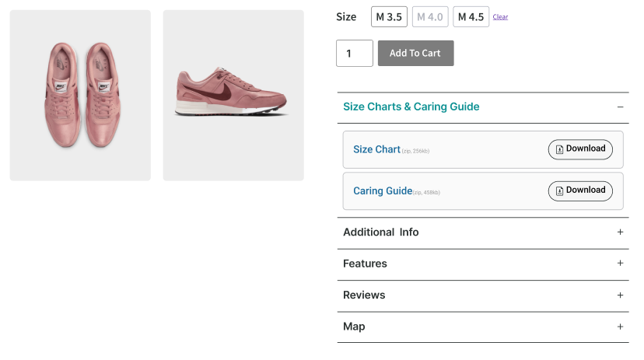Click the Size Charts & Caring Guide heading

tap(411, 107)
